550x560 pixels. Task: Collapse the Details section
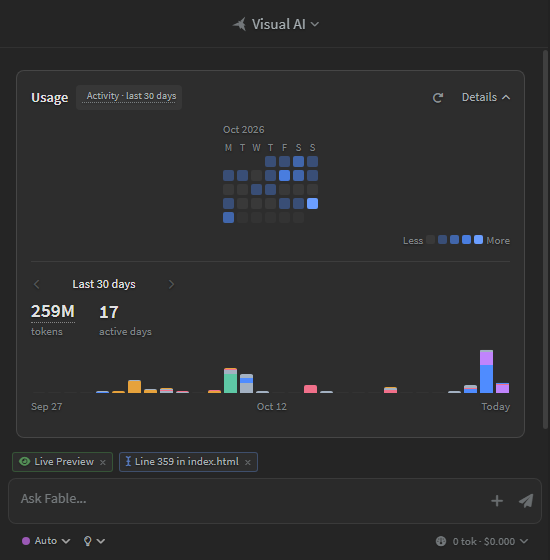click(486, 97)
